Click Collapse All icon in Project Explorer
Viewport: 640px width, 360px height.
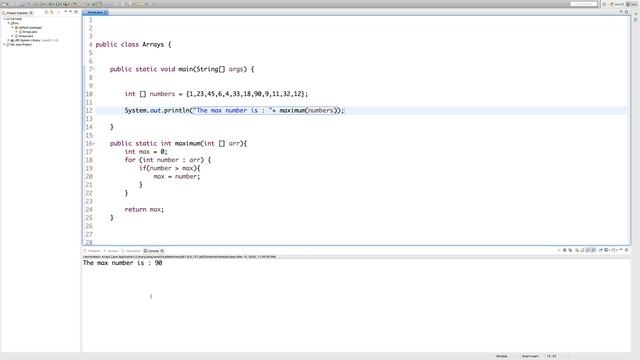point(46,12)
